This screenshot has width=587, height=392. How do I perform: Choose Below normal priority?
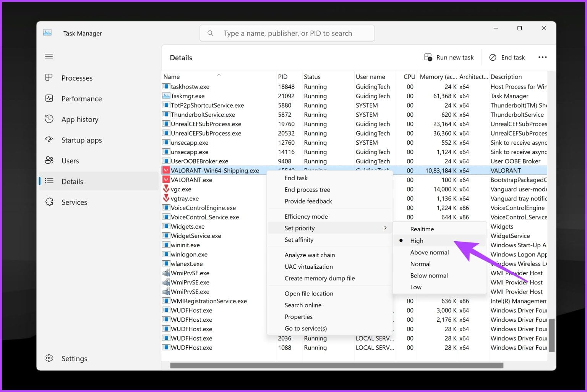click(429, 275)
